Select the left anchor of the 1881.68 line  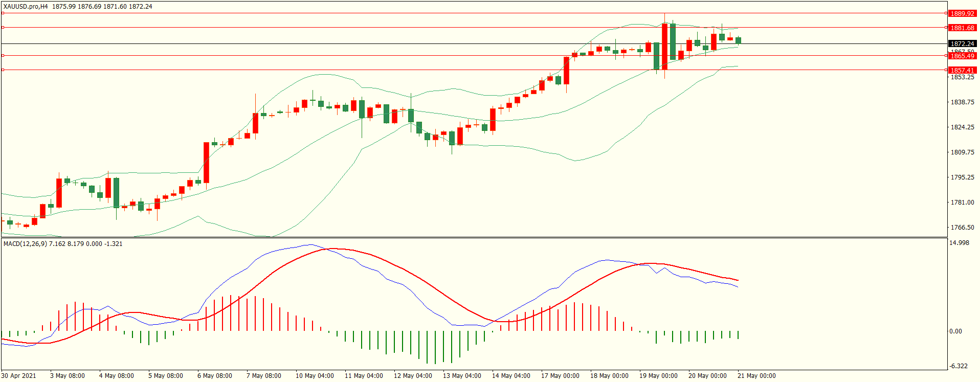[x=3, y=28]
